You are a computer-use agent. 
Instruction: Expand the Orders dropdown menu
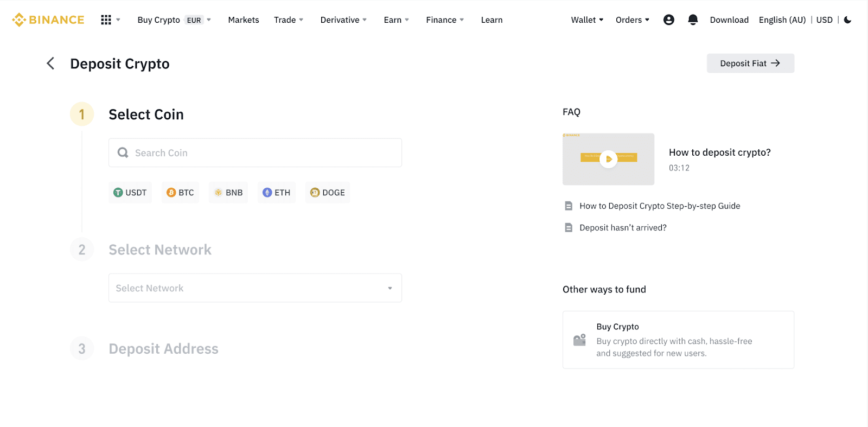[x=632, y=20]
